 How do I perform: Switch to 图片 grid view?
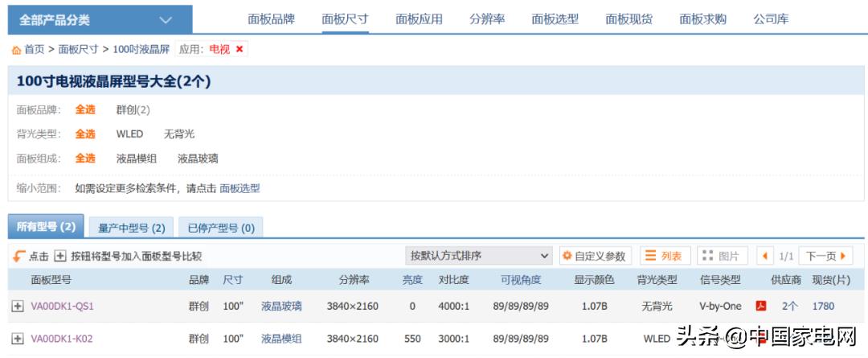click(722, 256)
